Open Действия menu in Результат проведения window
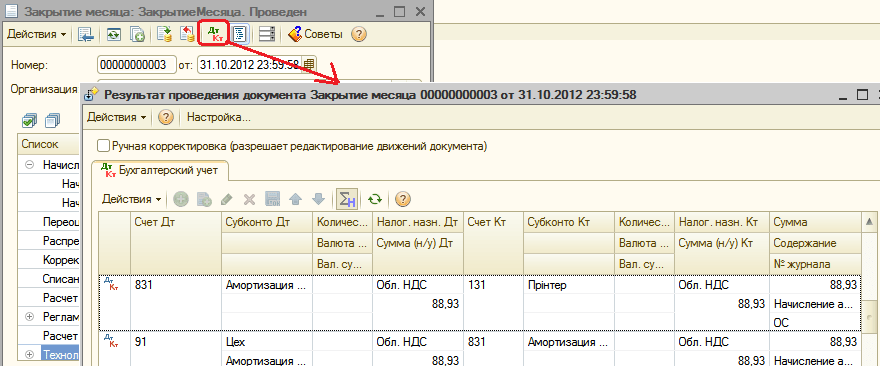880x366 pixels. [116, 117]
